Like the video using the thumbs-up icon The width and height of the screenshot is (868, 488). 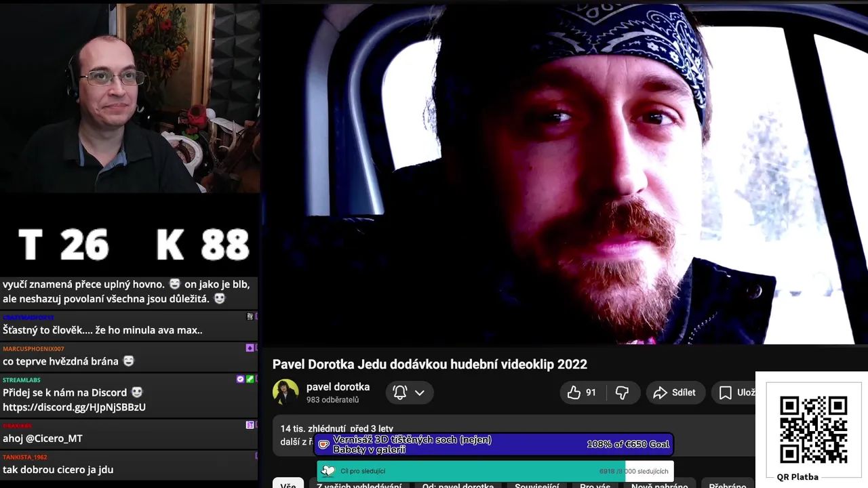click(574, 392)
